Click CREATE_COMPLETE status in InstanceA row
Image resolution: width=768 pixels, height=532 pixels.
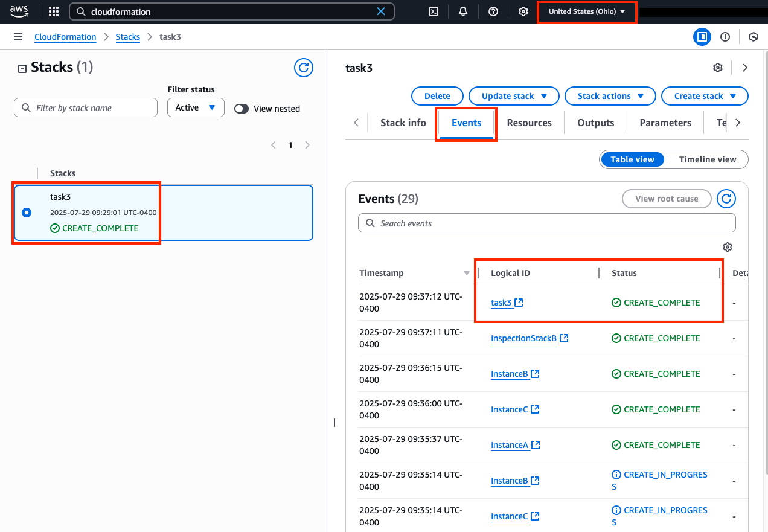[x=656, y=445]
